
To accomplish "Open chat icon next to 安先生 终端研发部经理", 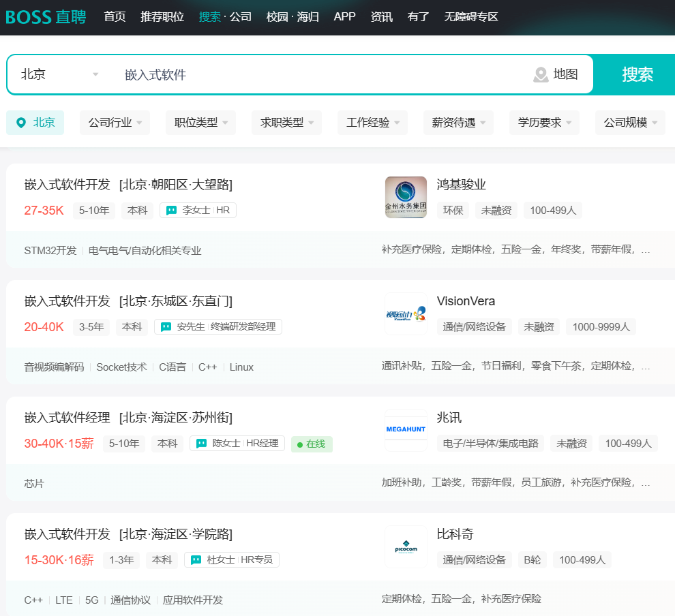I will tap(166, 327).
